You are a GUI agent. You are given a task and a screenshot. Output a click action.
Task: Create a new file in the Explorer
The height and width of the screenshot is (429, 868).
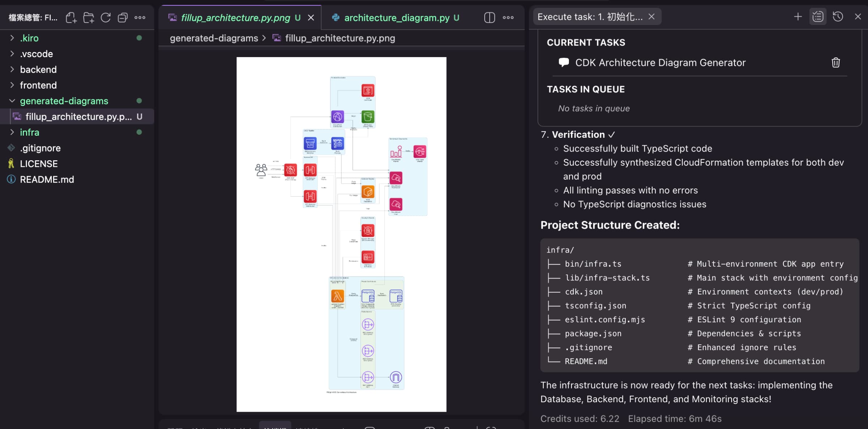pos(72,17)
